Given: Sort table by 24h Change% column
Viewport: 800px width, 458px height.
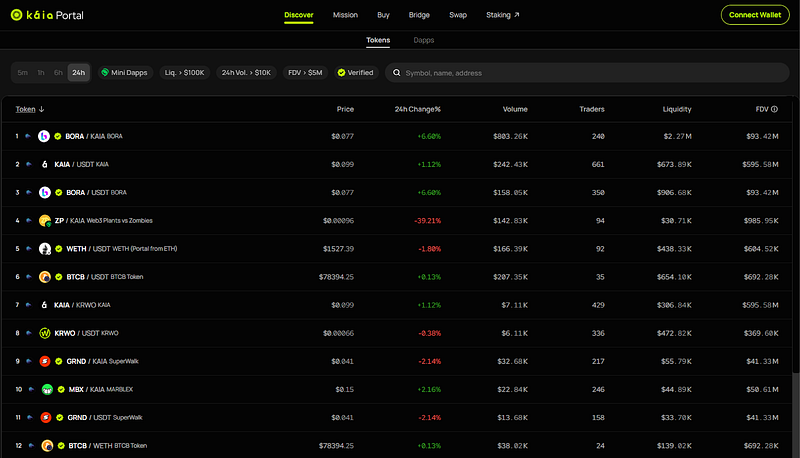Looking at the screenshot, I should (x=417, y=109).
